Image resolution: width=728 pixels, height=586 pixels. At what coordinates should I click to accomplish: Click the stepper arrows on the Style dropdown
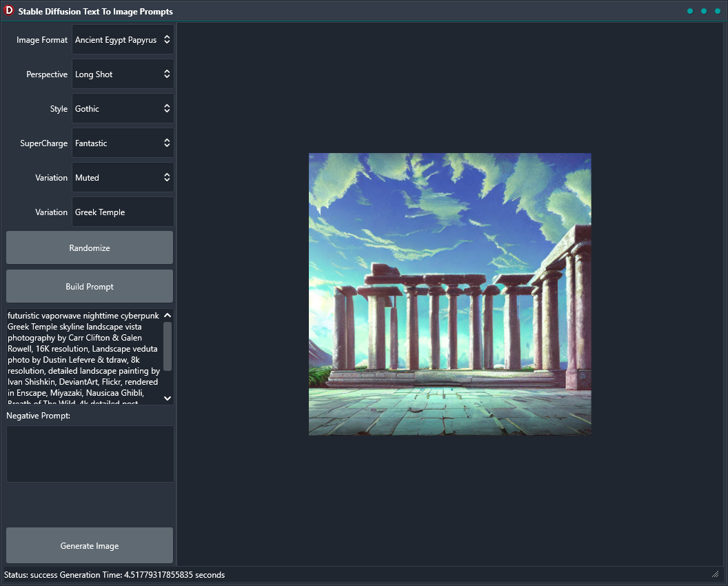click(167, 108)
